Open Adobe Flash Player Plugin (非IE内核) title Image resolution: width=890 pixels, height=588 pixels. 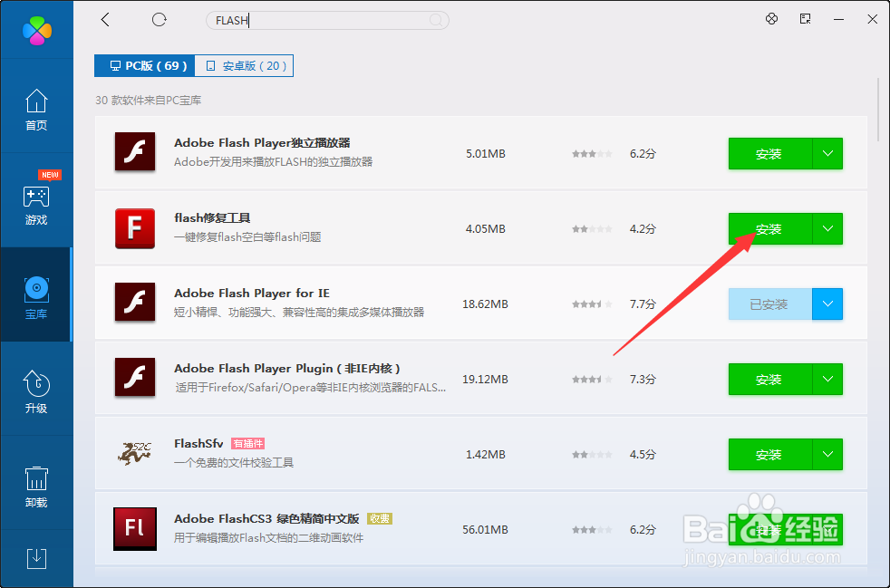(287, 369)
